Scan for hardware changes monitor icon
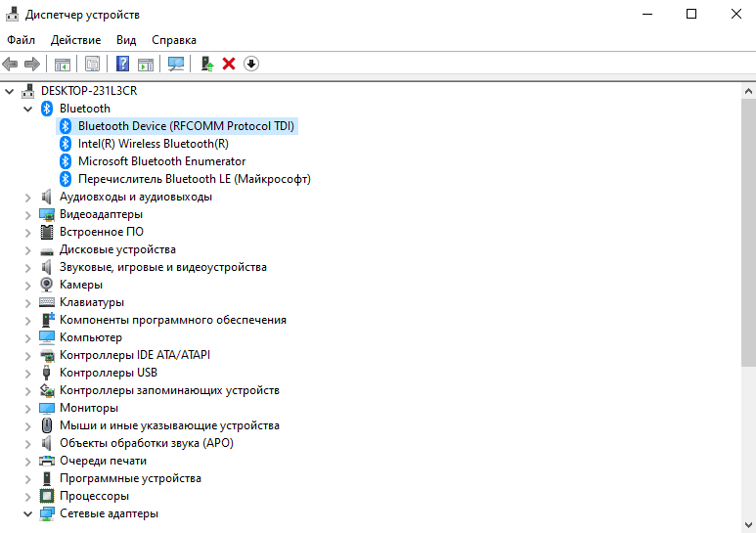 pyautogui.click(x=176, y=64)
